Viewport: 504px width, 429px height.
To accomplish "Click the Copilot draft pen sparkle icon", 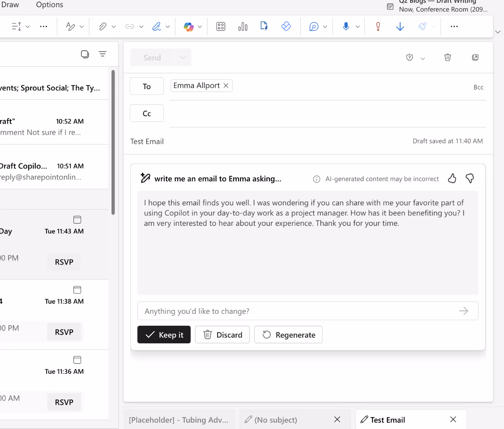I will pos(145,178).
